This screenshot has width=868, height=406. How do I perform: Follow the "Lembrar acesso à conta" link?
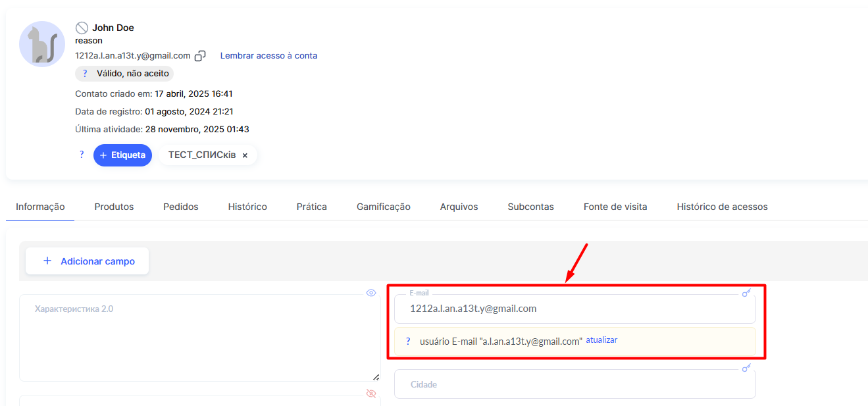tap(268, 56)
